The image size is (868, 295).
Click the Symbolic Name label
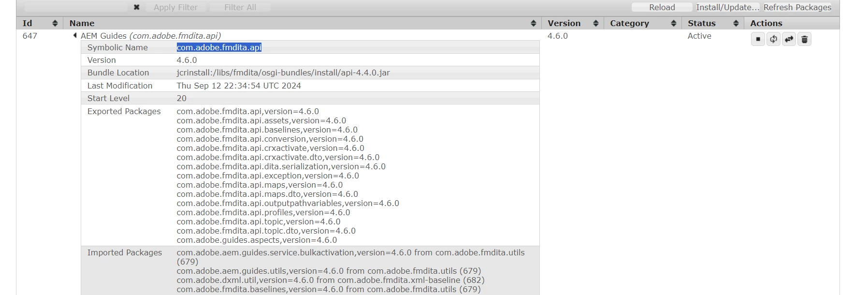(x=117, y=47)
